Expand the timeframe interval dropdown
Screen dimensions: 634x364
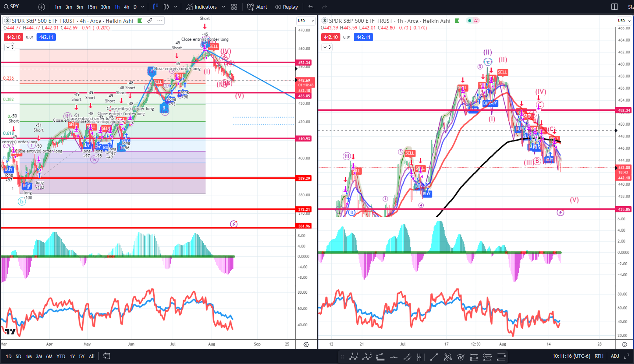point(143,7)
